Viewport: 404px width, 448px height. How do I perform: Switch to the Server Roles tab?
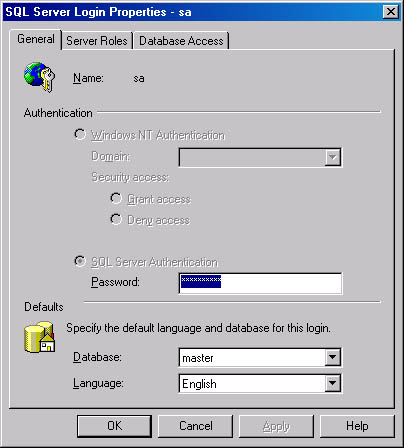[x=97, y=41]
